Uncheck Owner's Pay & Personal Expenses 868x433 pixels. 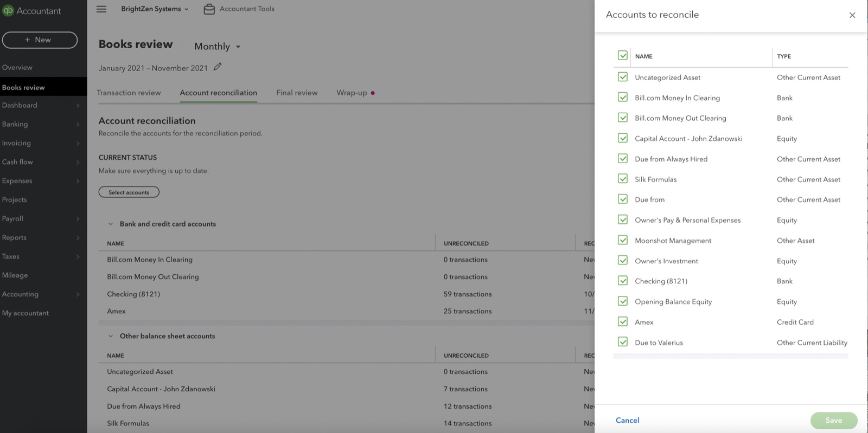tap(623, 219)
